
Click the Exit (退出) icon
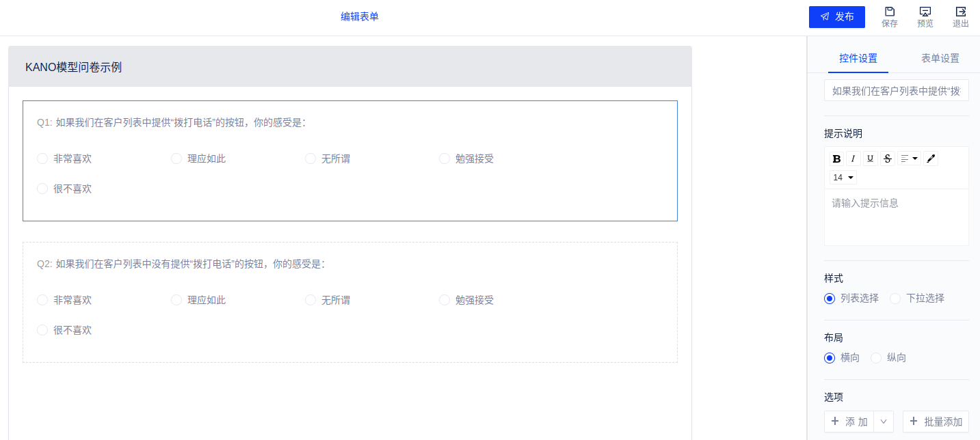(x=960, y=12)
